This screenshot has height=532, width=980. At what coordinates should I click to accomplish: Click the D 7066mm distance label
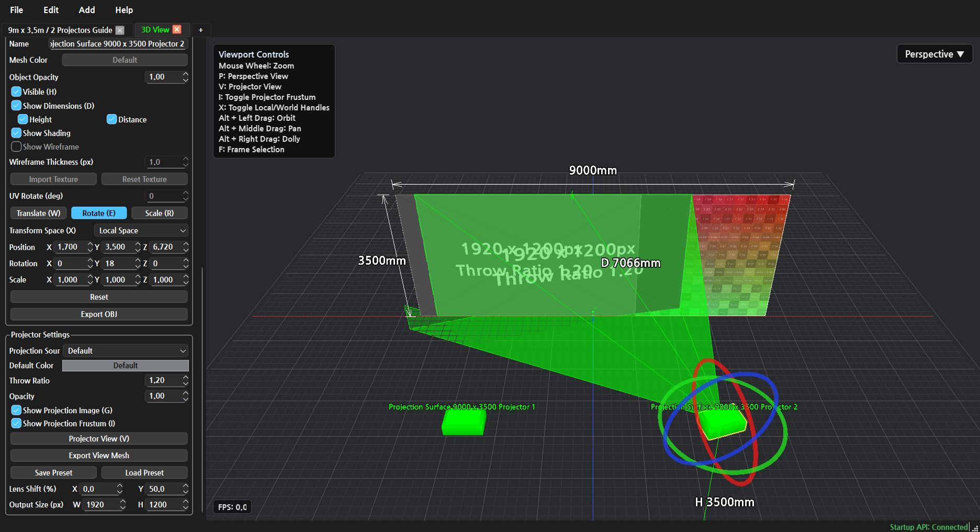click(x=630, y=263)
